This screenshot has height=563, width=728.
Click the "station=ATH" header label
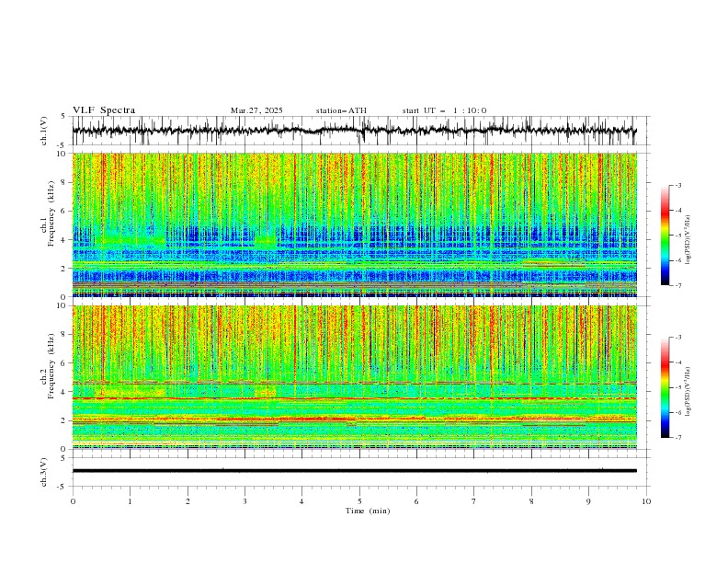[x=341, y=110]
